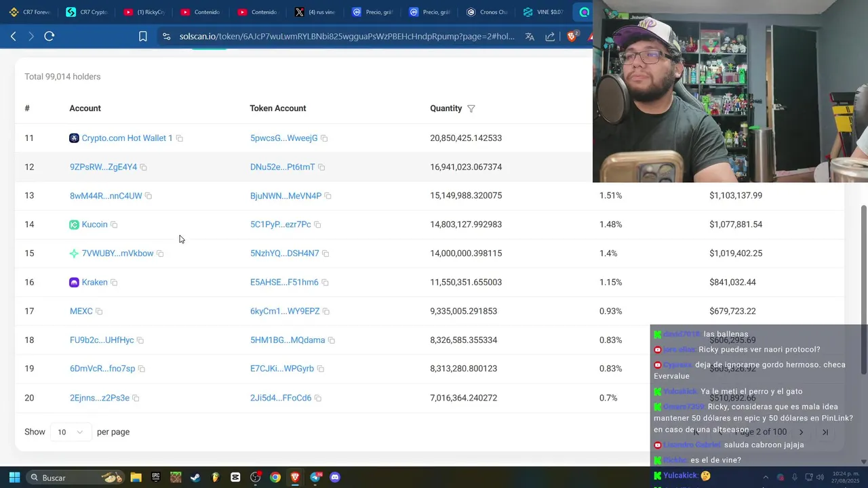The image size is (868, 488).
Task: Open MEXC account link
Action: (81, 311)
